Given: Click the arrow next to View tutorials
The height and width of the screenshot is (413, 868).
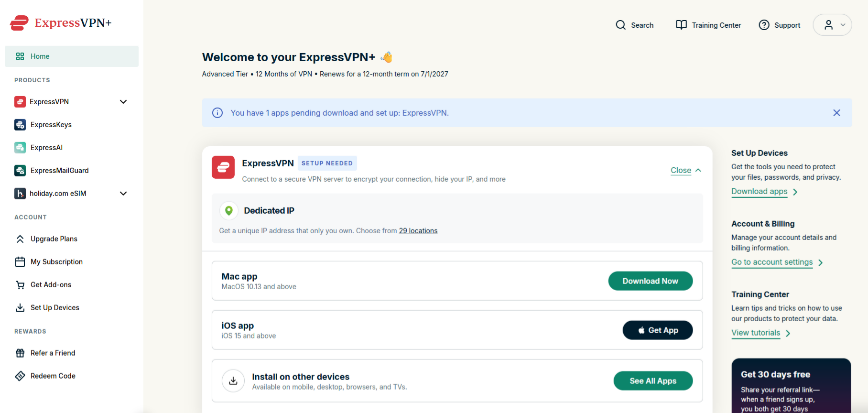Looking at the screenshot, I should pos(788,334).
